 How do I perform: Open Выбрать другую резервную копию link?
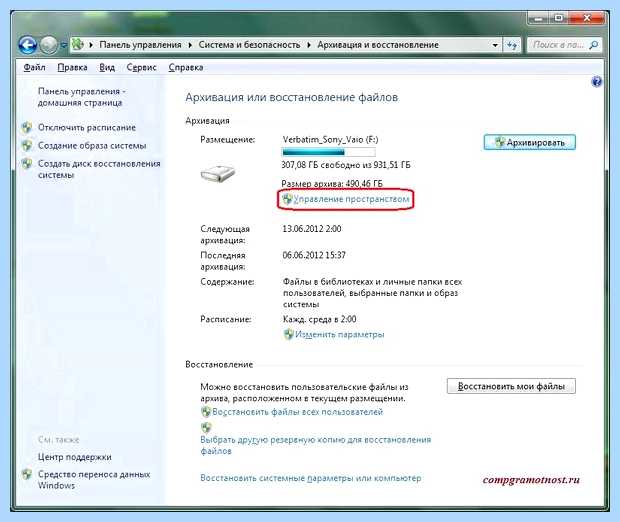316,445
